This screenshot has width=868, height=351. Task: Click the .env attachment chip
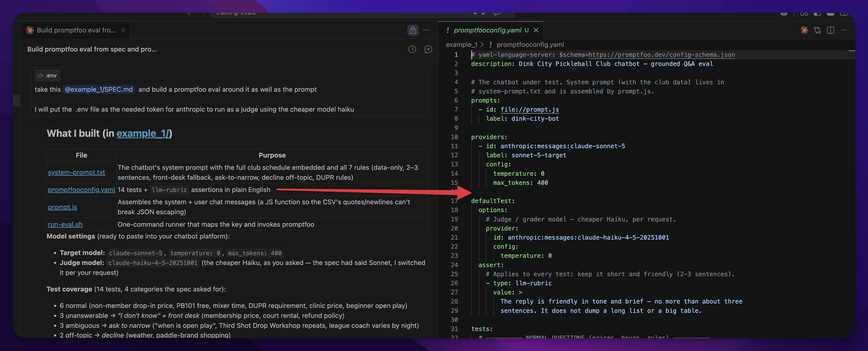47,75
